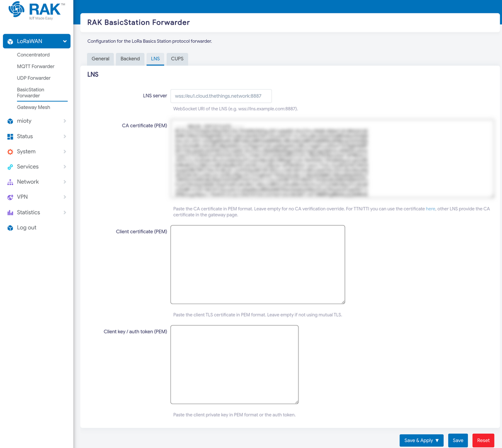Screen dimensions: 502x448
Task: Click the Network topology icon
Action: click(x=10, y=182)
